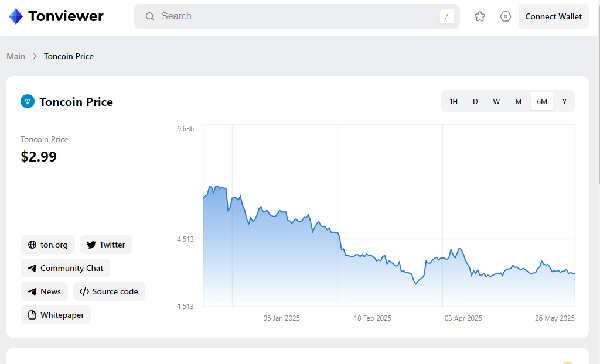
Task: Select the 1H chart range
Action: point(454,101)
